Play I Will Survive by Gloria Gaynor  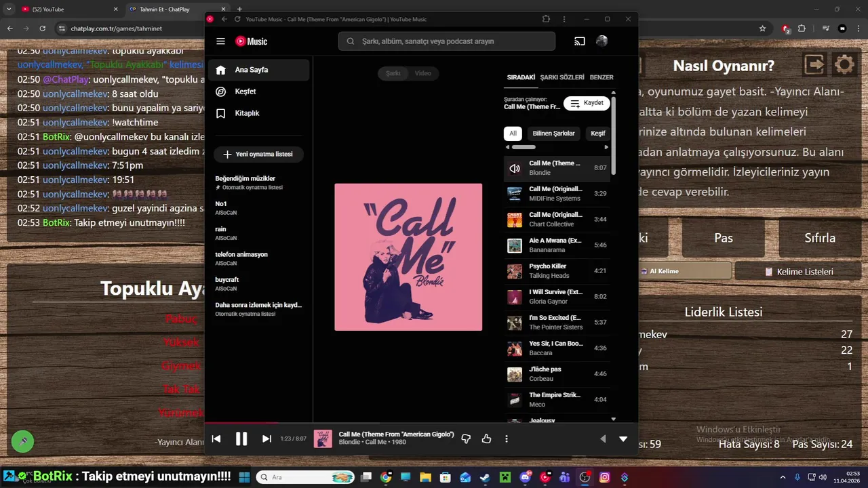[557, 297]
